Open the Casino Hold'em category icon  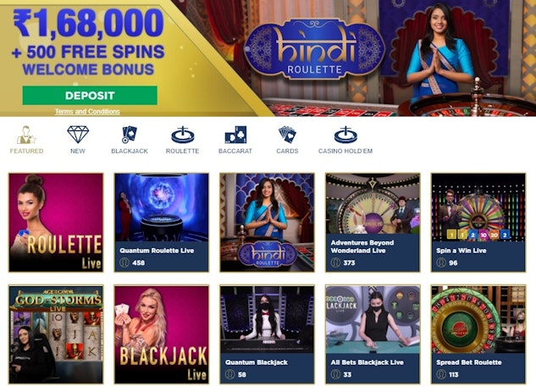345,135
